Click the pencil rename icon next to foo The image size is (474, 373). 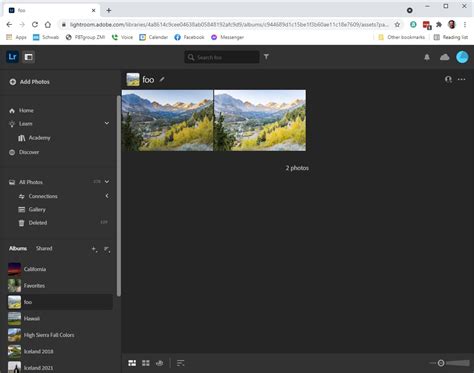click(162, 79)
